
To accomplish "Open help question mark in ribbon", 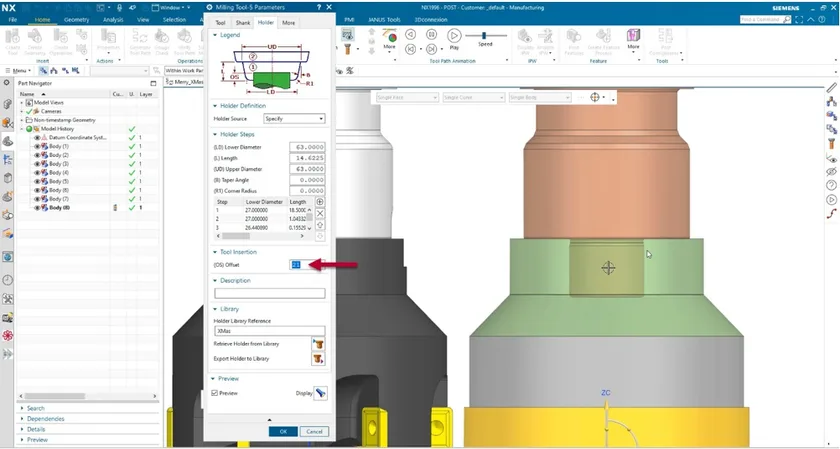I will [822, 19].
